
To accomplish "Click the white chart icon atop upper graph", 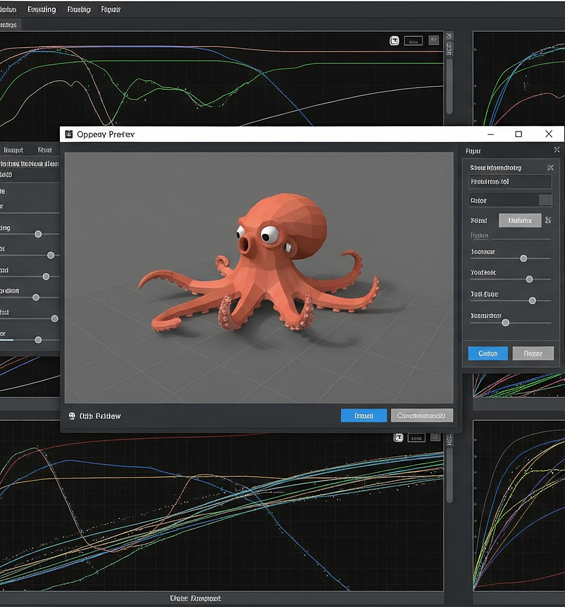I will click(394, 41).
